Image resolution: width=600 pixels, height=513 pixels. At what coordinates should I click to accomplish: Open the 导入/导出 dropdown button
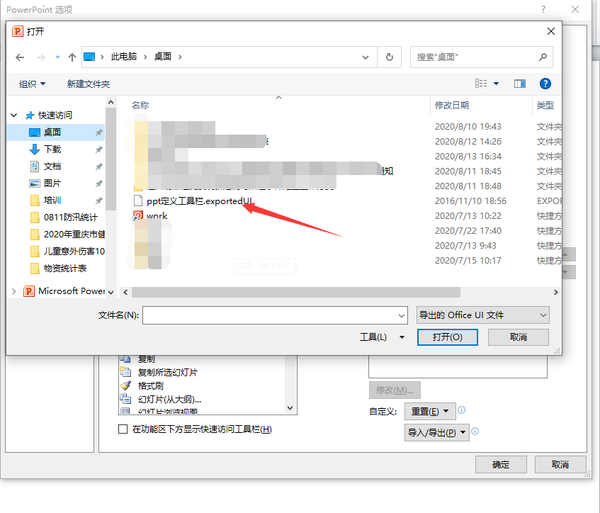coord(437,433)
